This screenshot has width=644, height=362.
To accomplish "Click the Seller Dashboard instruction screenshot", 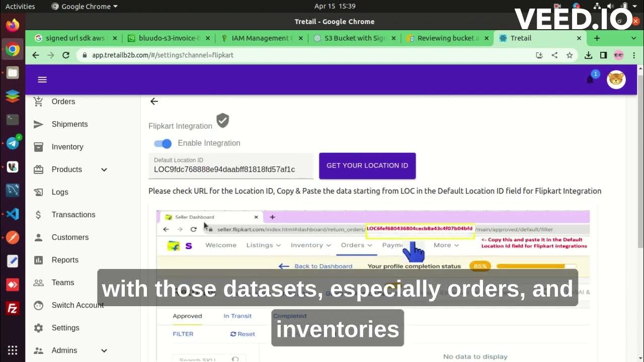I will 373,286.
